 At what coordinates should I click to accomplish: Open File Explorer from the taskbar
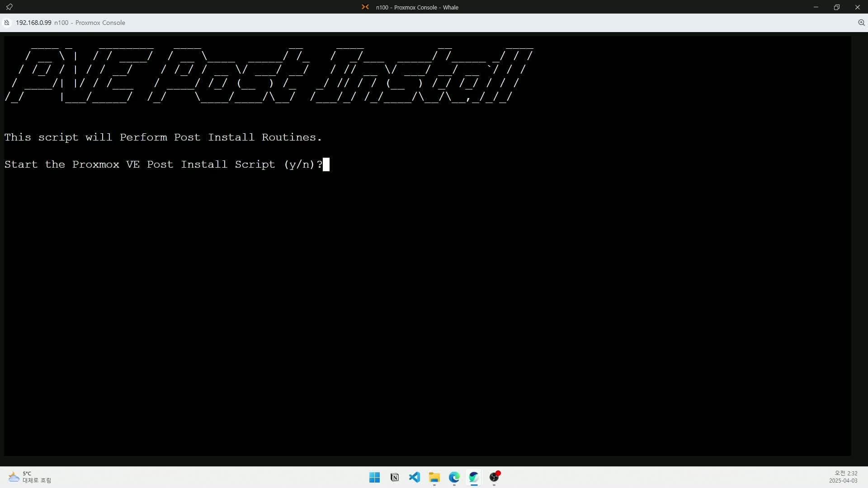[x=434, y=477]
